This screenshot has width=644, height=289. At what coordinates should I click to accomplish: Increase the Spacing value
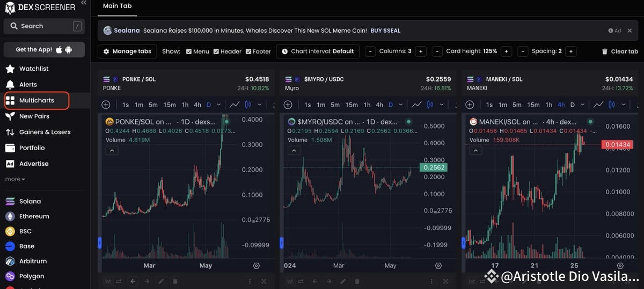pyautogui.click(x=571, y=51)
